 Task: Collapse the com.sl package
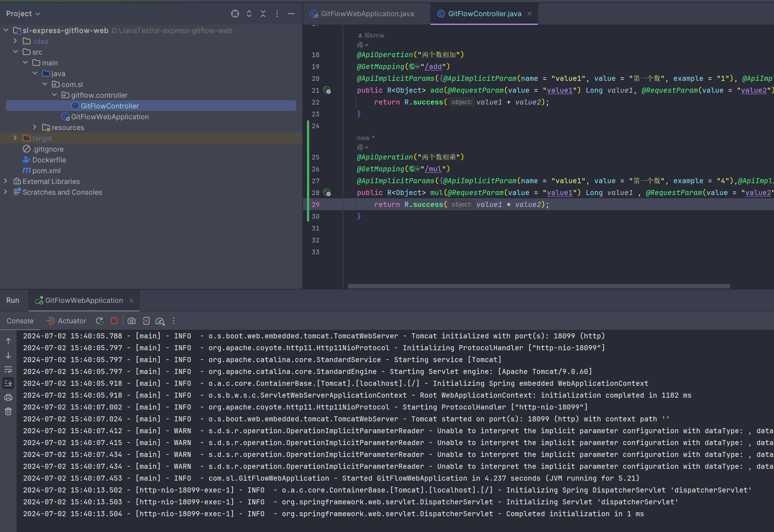point(45,84)
